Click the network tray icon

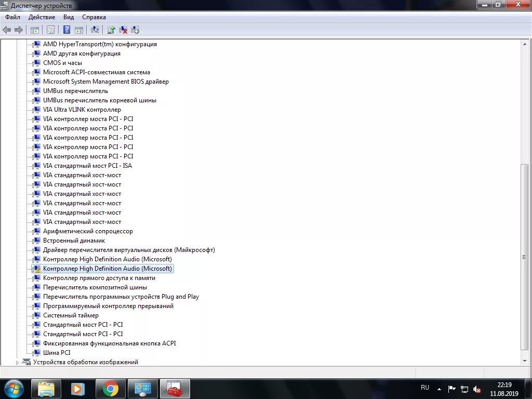click(464, 389)
